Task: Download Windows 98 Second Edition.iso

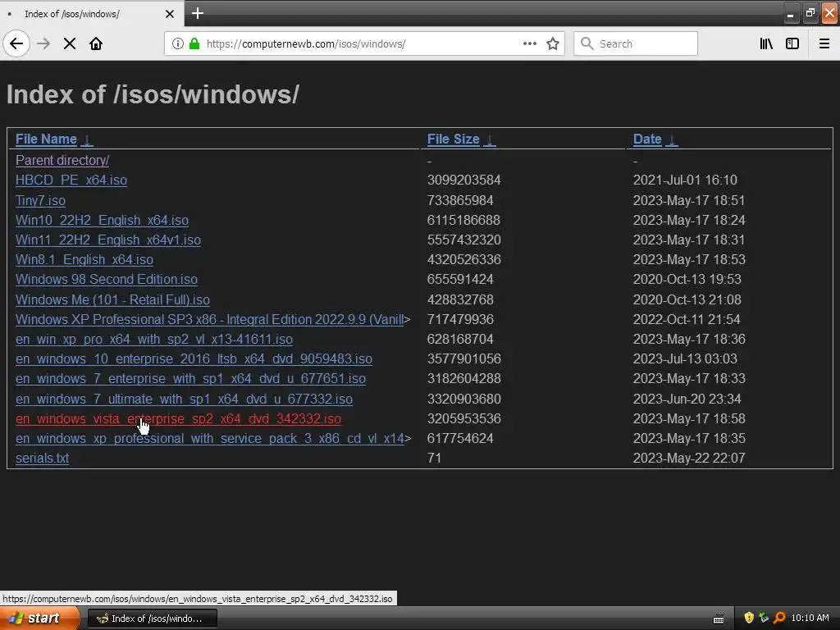Action: coord(107,280)
